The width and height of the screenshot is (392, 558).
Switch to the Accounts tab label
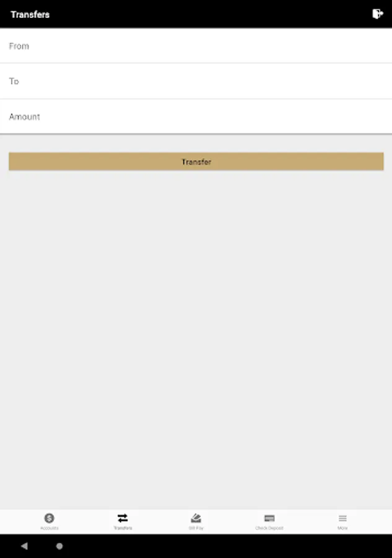coord(50,528)
